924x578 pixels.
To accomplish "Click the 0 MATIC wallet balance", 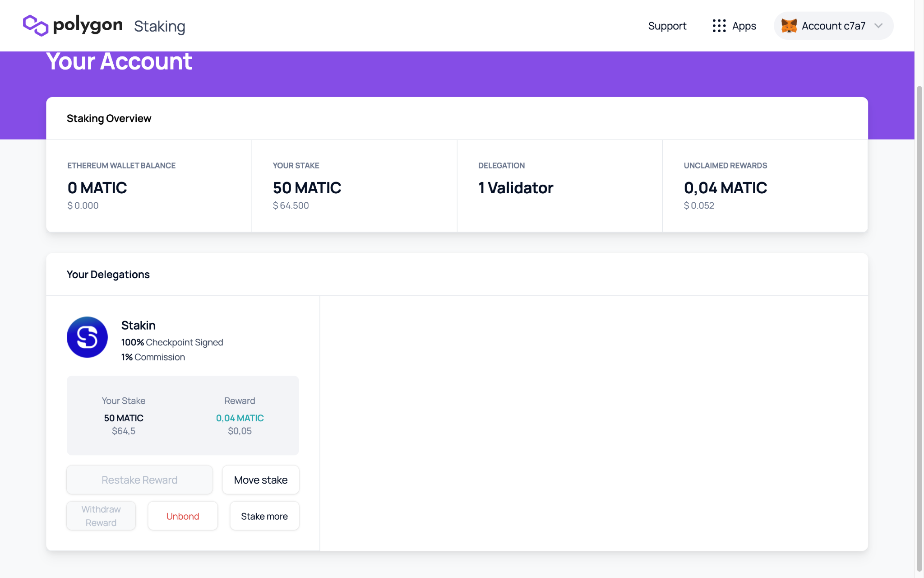I will tap(97, 187).
